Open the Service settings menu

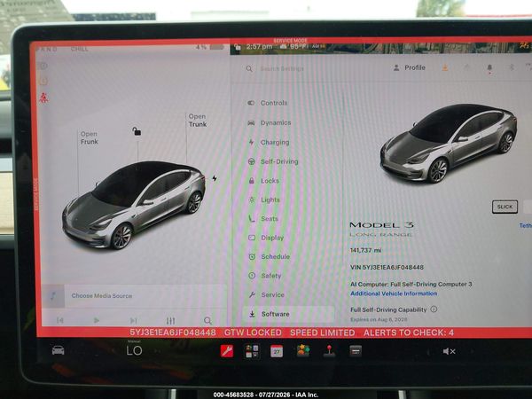coord(266,295)
